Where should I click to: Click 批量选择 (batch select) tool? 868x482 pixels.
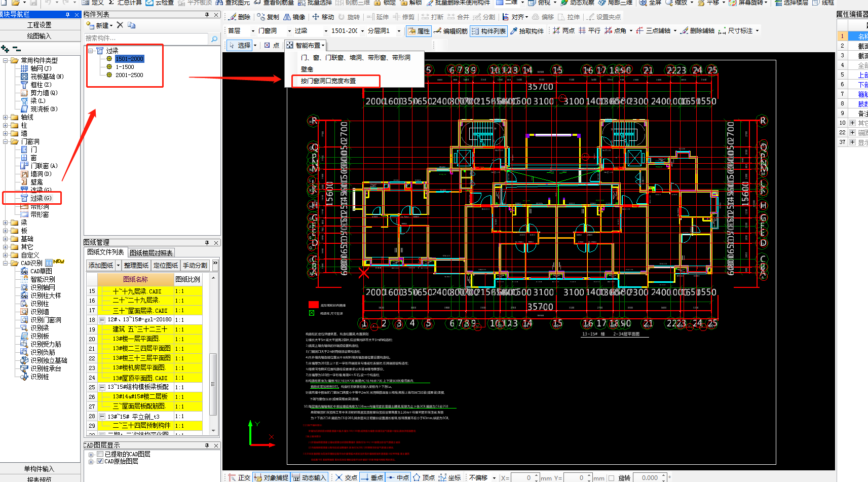315,3
